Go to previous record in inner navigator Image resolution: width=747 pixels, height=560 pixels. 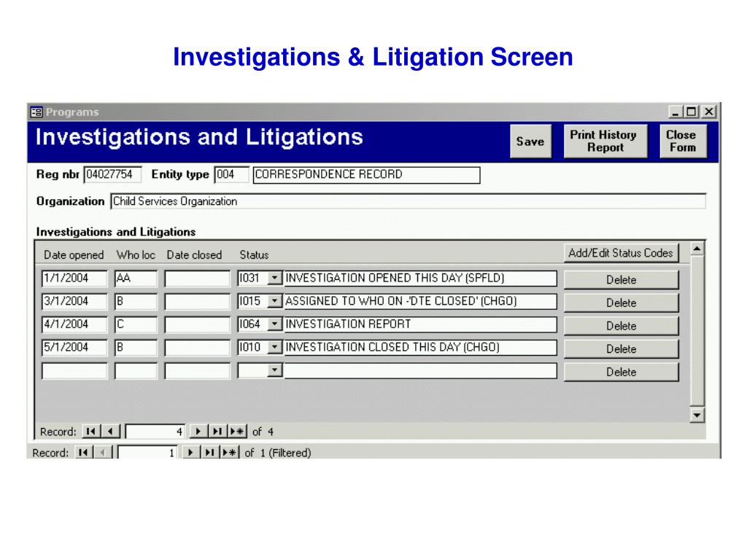(x=110, y=432)
